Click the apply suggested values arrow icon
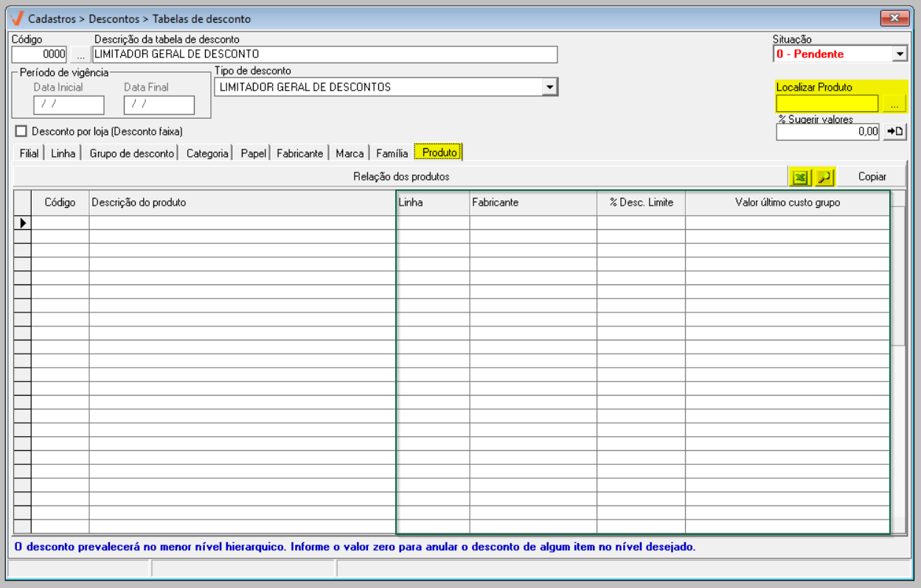Image resolution: width=921 pixels, height=588 pixels. pyautogui.click(x=894, y=131)
